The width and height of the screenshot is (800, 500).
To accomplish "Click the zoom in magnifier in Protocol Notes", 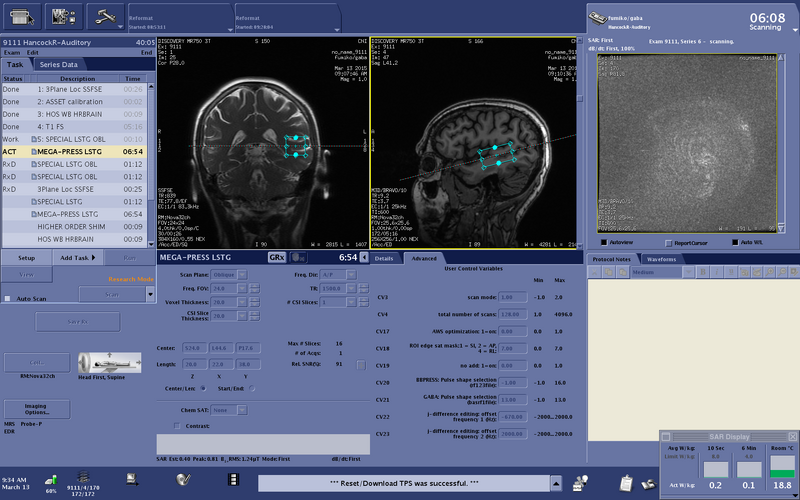I will pyautogui.click(x=770, y=272).
